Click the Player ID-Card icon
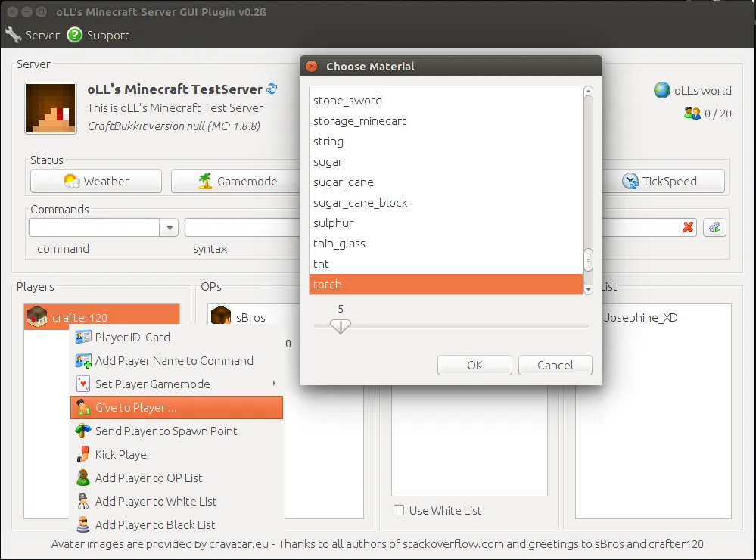This screenshot has height=560, width=756. point(83,337)
